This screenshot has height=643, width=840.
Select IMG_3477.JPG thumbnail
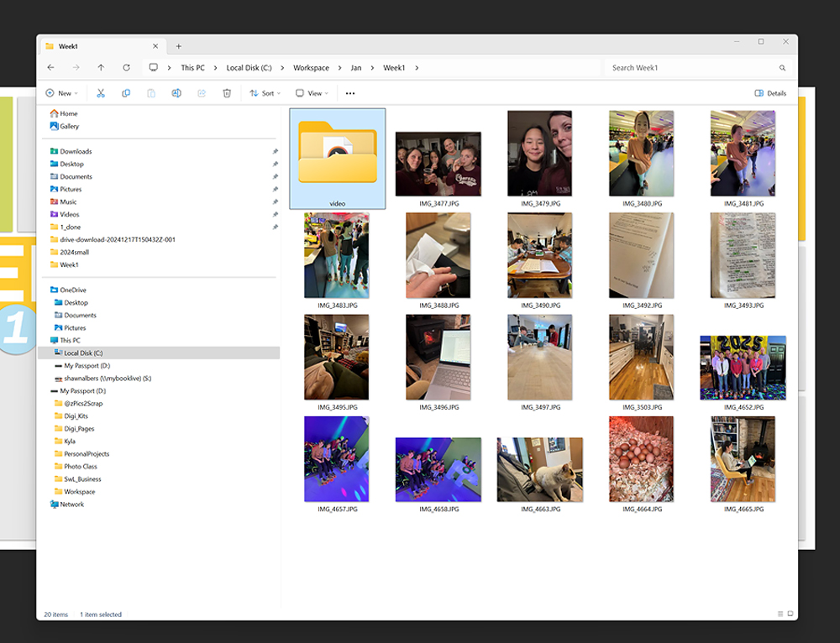[x=438, y=164]
